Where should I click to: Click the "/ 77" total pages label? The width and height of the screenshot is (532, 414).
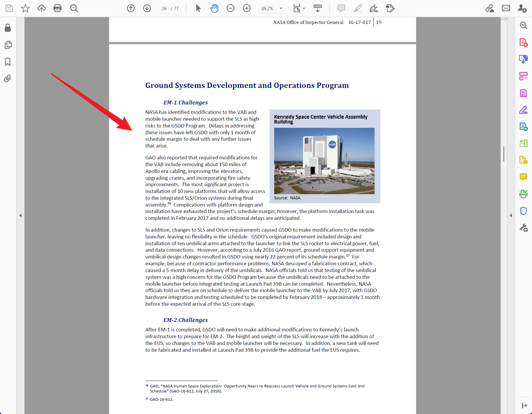[x=175, y=9]
